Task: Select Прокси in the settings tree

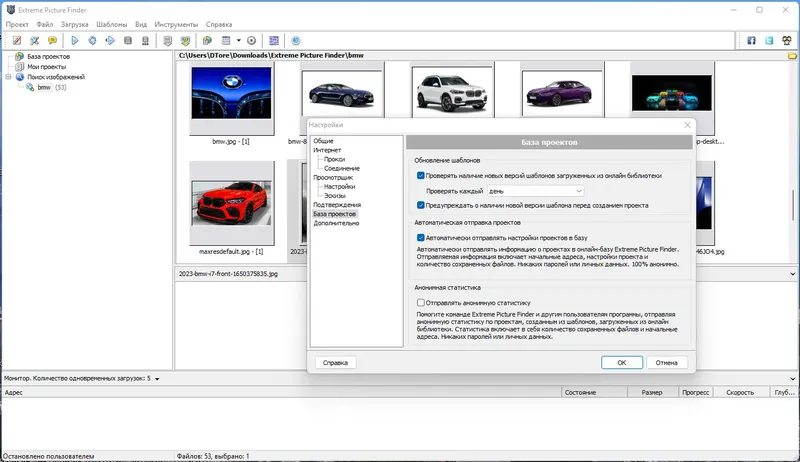Action: [x=335, y=159]
